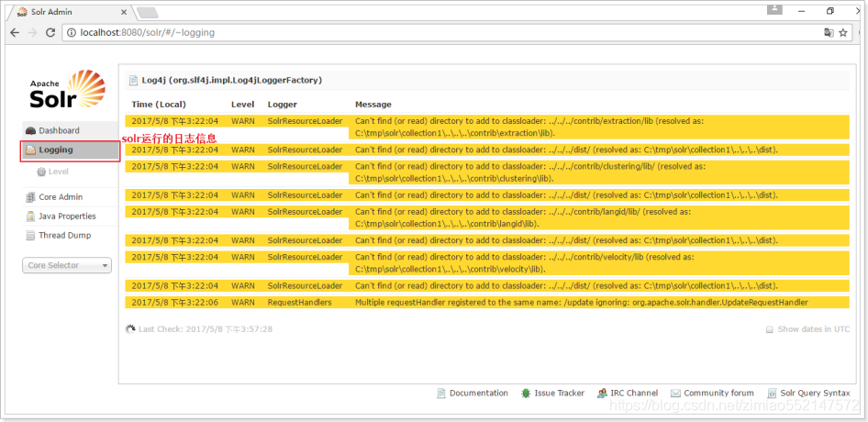Open a new browser tab
The width and height of the screenshot is (868, 422).
coord(147,12)
